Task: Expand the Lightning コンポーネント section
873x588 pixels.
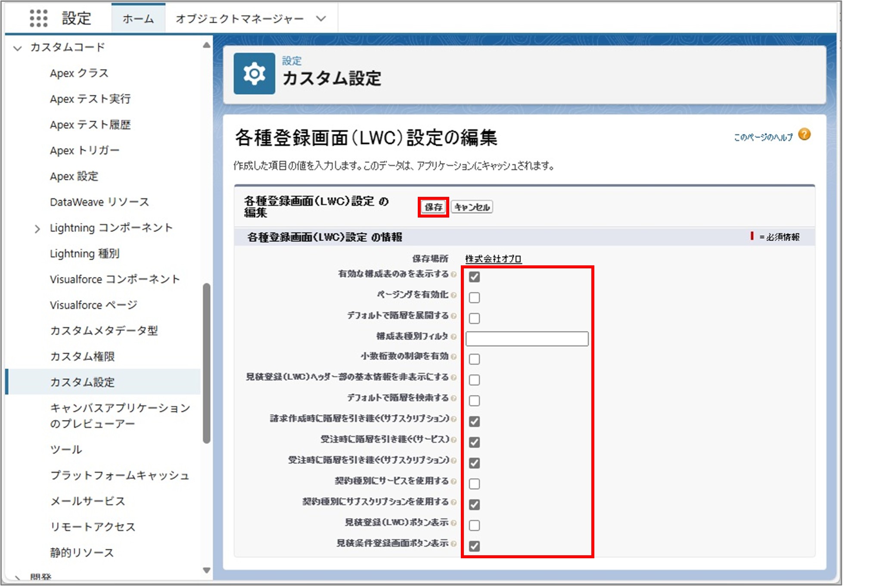Action: (37, 228)
